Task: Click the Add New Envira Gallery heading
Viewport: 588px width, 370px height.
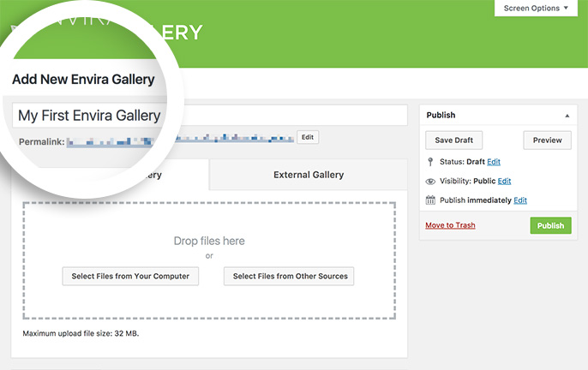Action: click(x=83, y=80)
